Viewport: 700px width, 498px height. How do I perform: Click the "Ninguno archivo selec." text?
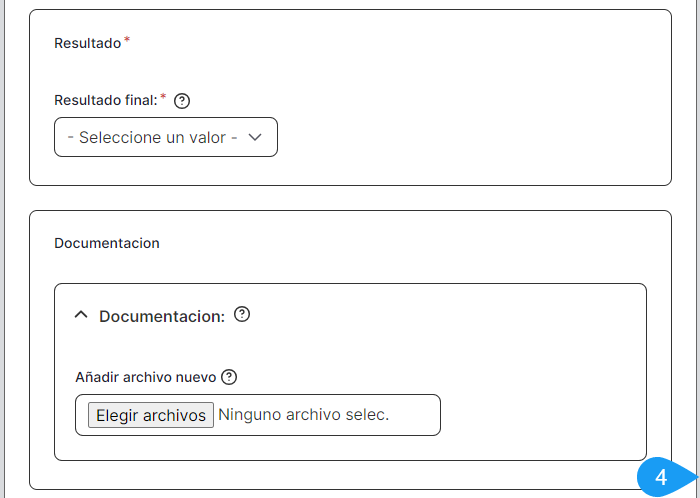[x=303, y=415]
